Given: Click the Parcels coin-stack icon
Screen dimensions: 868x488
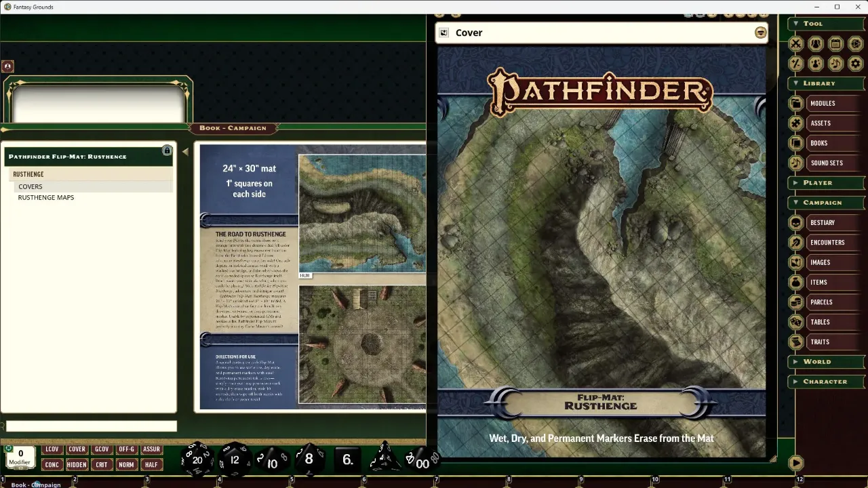Looking at the screenshot, I should [796, 302].
